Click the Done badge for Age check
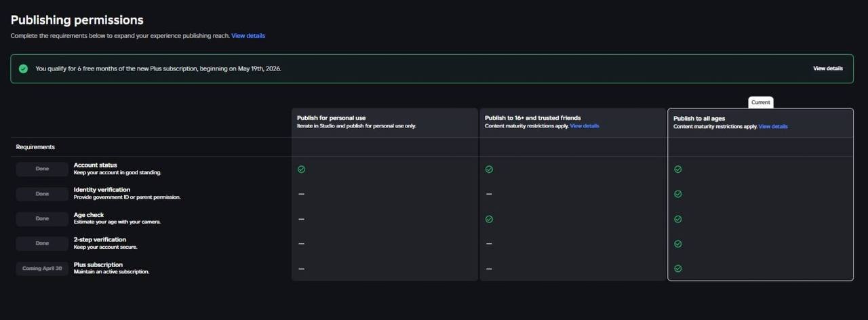 click(x=42, y=218)
